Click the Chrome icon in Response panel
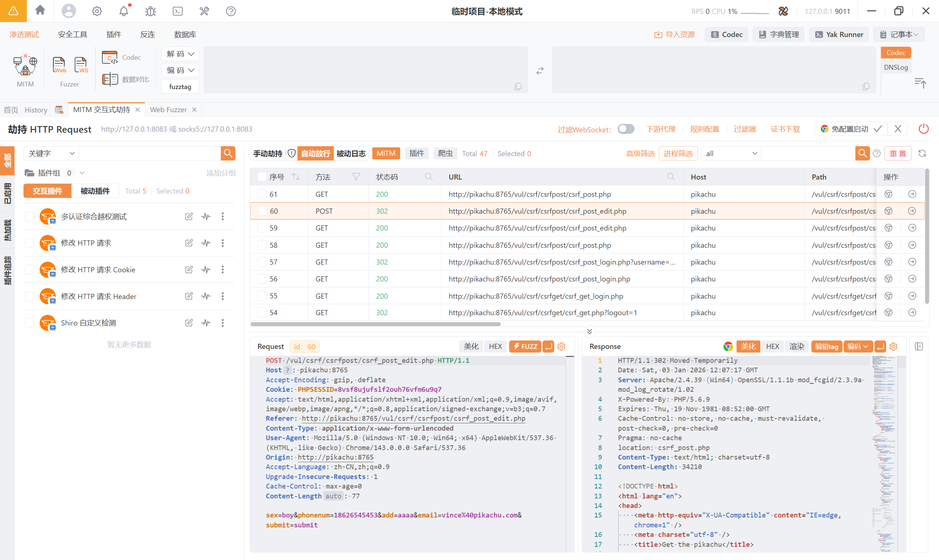The height and width of the screenshot is (560, 939). point(728,346)
